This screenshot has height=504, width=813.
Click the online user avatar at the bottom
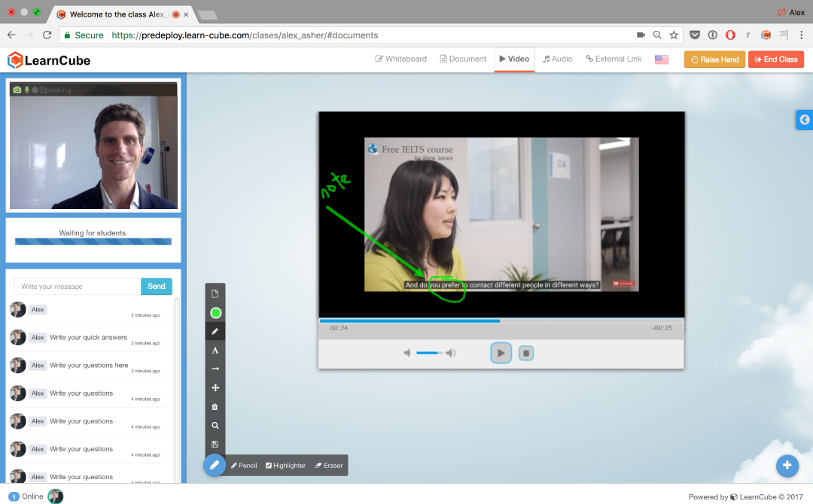point(56,496)
